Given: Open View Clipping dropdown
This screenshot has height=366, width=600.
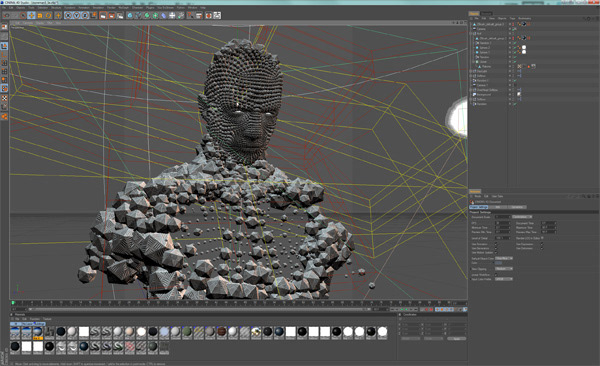Looking at the screenshot, I should click(x=504, y=269).
